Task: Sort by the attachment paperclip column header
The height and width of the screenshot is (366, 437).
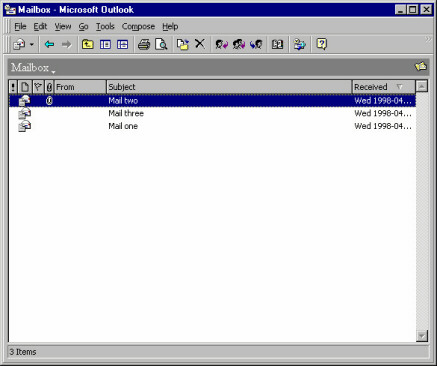Action: point(49,87)
